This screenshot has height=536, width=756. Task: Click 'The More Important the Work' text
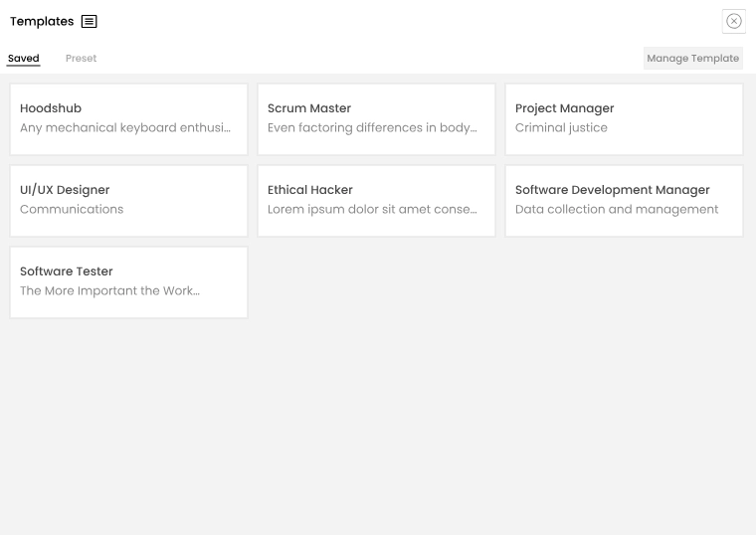click(x=109, y=291)
